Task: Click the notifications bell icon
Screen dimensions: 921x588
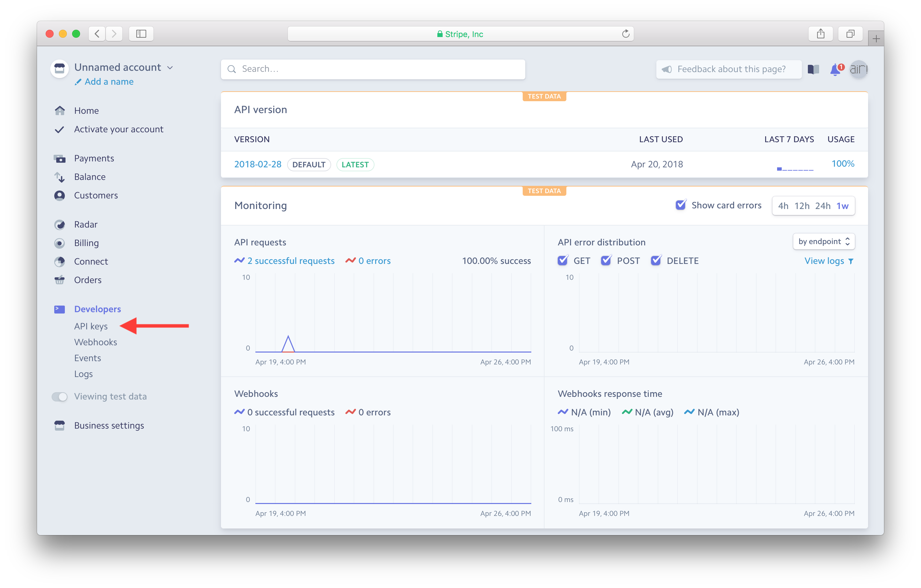Action: (835, 69)
